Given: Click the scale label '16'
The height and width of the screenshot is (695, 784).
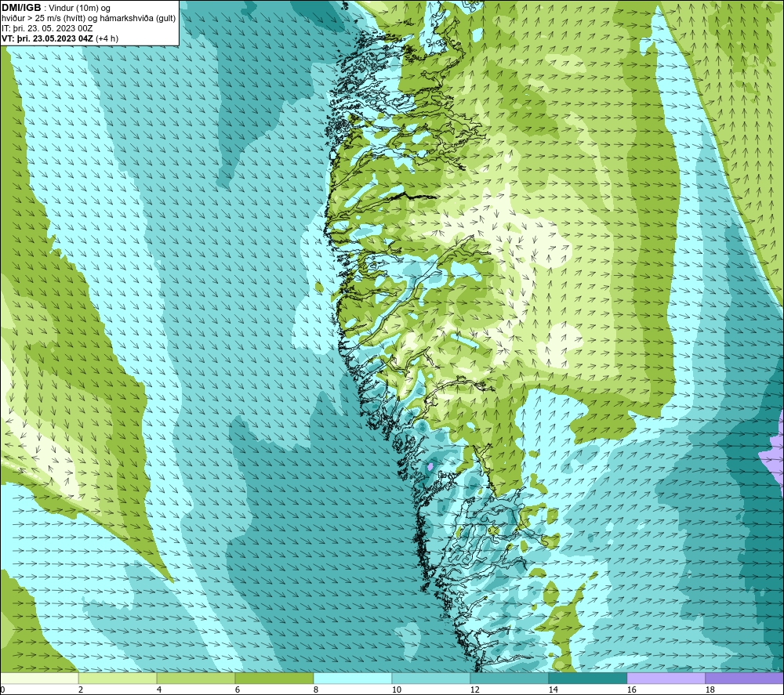Looking at the screenshot, I should pos(631,690).
